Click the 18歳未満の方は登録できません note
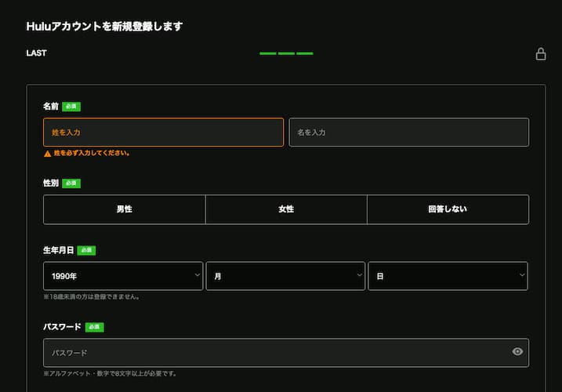This screenshot has height=392, width=562. click(92, 296)
